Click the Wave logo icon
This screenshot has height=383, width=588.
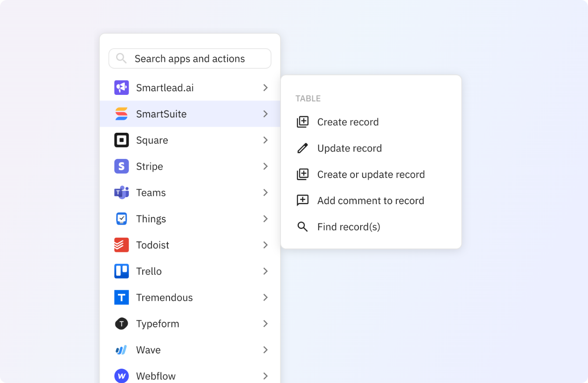click(x=121, y=350)
